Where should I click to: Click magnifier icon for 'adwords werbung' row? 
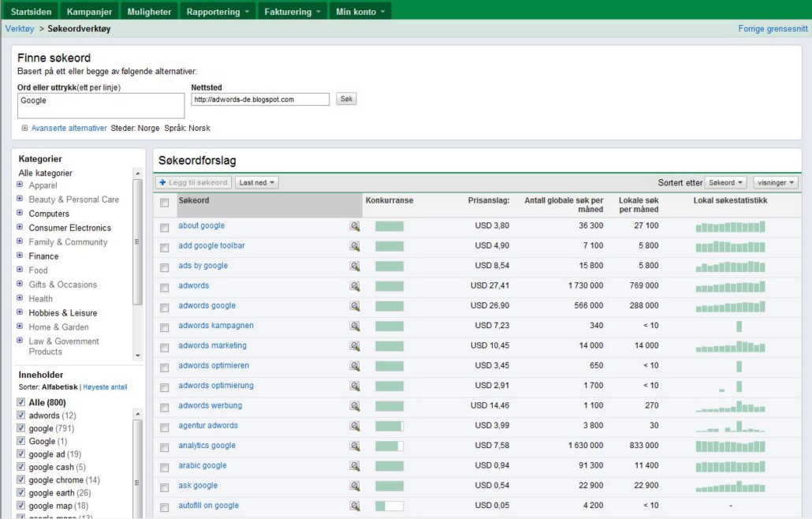(355, 406)
